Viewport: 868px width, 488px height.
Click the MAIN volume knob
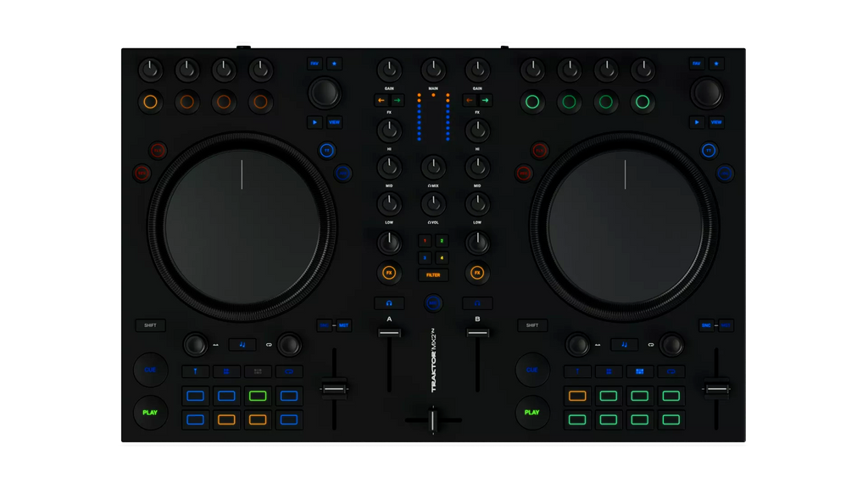click(x=433, y=70)
